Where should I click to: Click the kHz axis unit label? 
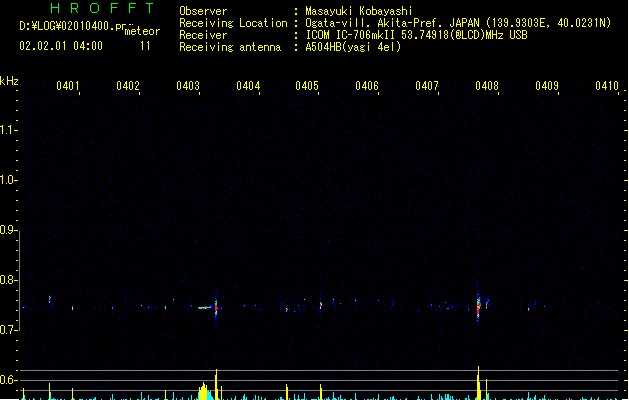pos(9,81)
